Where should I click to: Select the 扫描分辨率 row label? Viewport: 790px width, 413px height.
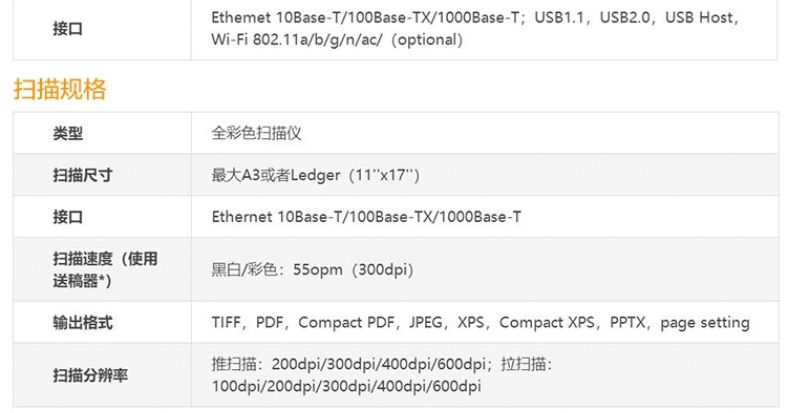pyautogui.click(x=90, y=375)
